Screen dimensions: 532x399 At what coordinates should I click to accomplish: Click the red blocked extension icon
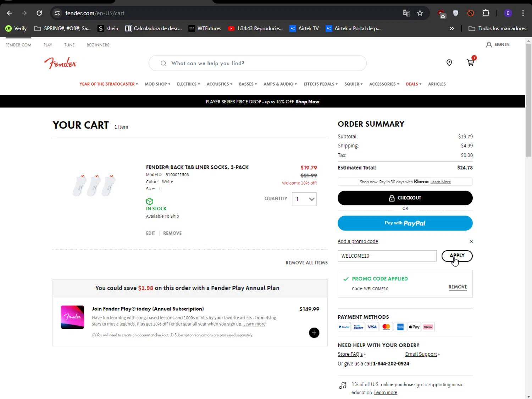tap(471, 13)
